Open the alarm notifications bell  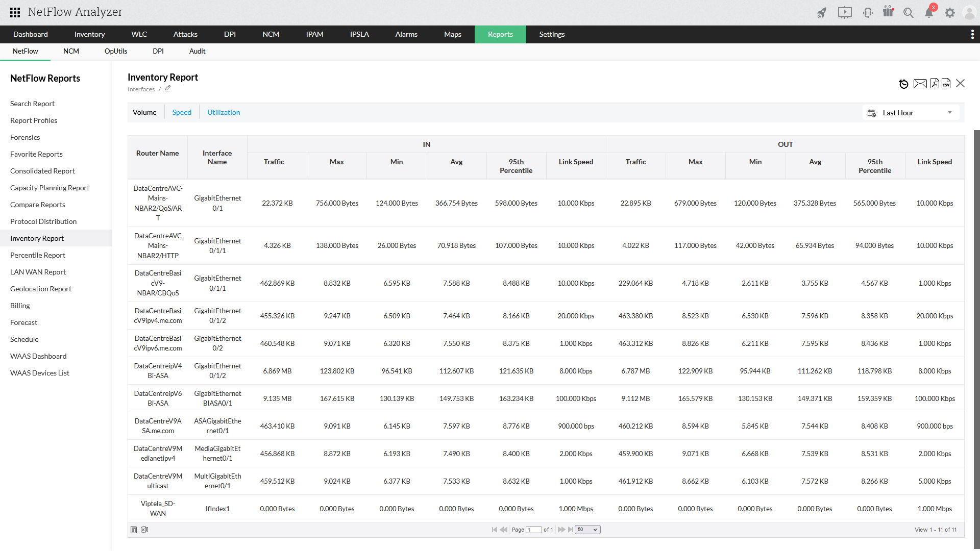tap(929, 13)
